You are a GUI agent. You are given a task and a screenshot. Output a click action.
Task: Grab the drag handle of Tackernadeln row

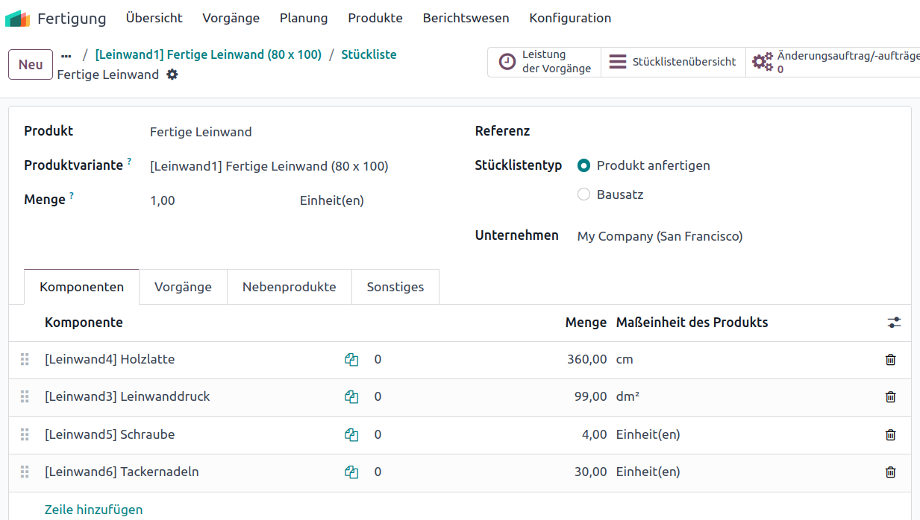point(25,472)
